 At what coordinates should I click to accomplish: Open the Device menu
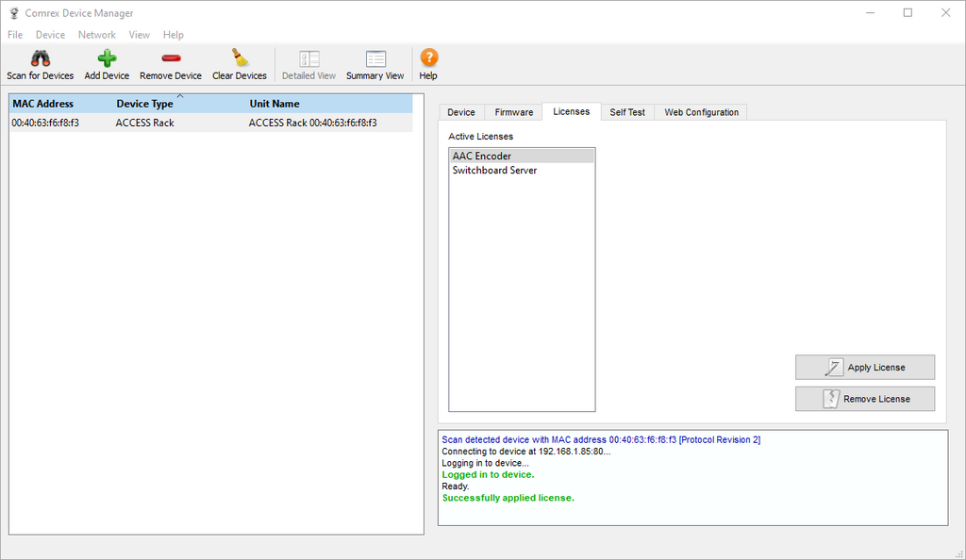coord(50,35)
